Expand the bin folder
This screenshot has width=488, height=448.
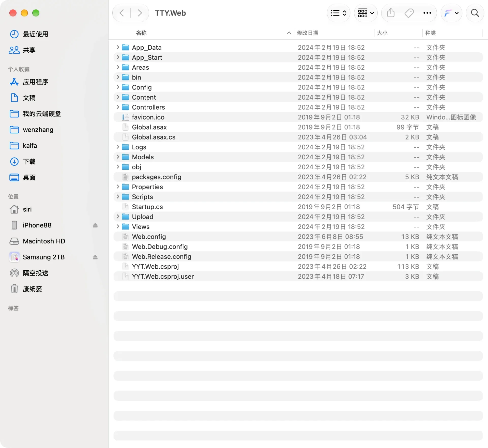pyautogui.click(x=118, y=77)
